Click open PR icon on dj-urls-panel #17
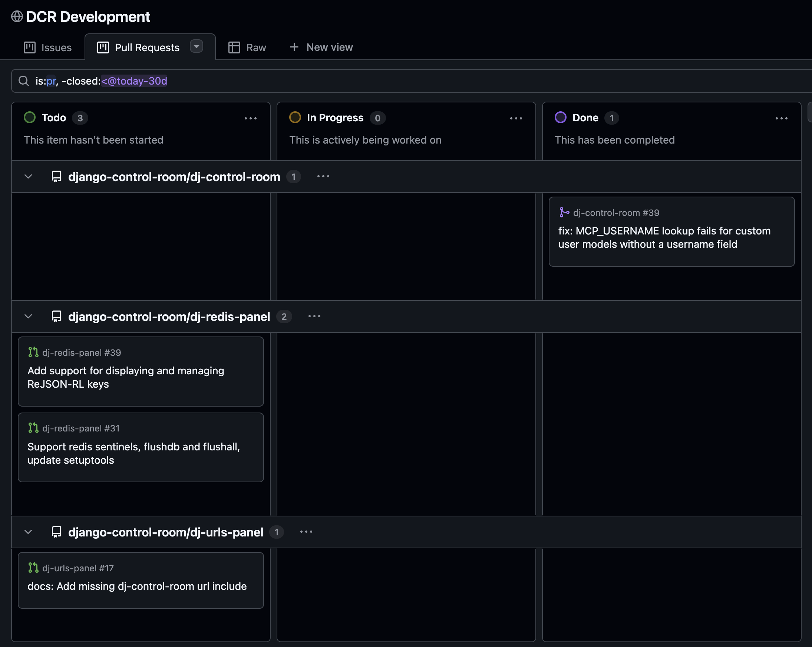Image resolution: width=812 pixels, height=647 pixels. pyautogui.click(x=33, y=568)
